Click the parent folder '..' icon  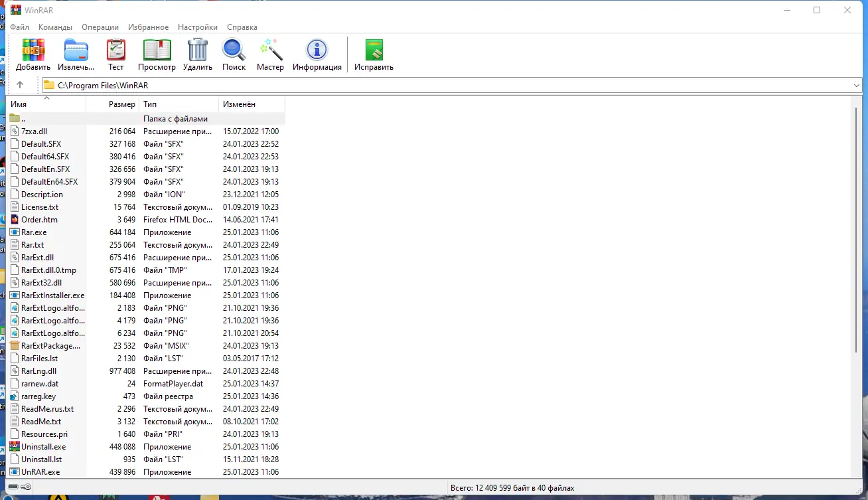15,119
